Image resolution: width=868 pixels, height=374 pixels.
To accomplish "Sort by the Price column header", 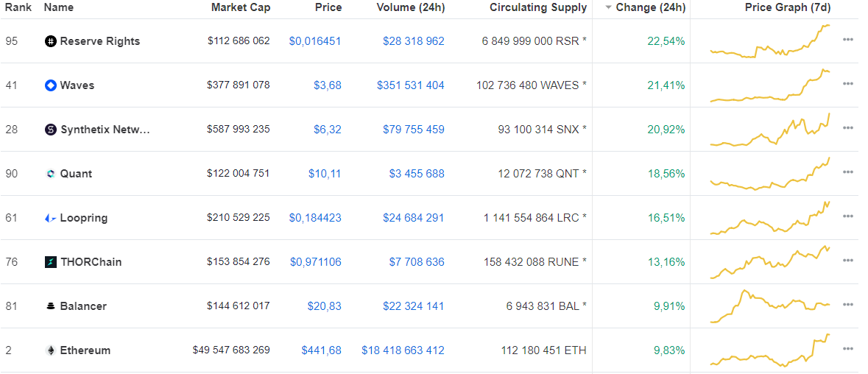I will (x=328, y=8).
